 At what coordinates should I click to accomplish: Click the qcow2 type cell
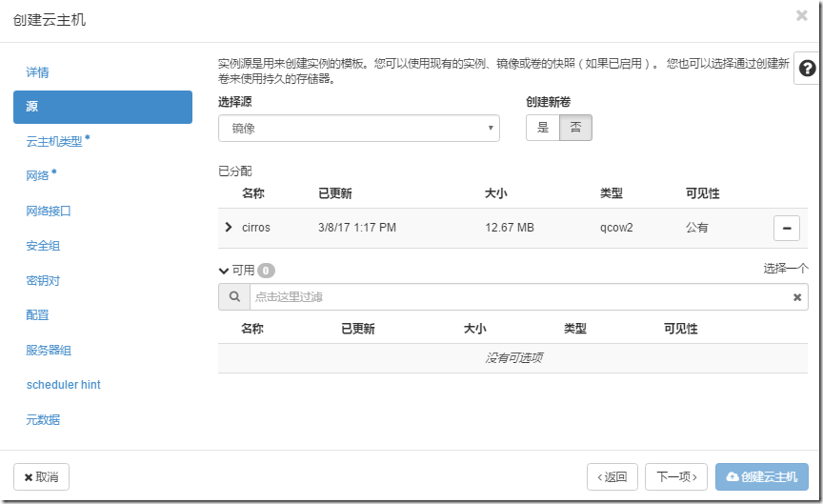(x=616, y=228)
